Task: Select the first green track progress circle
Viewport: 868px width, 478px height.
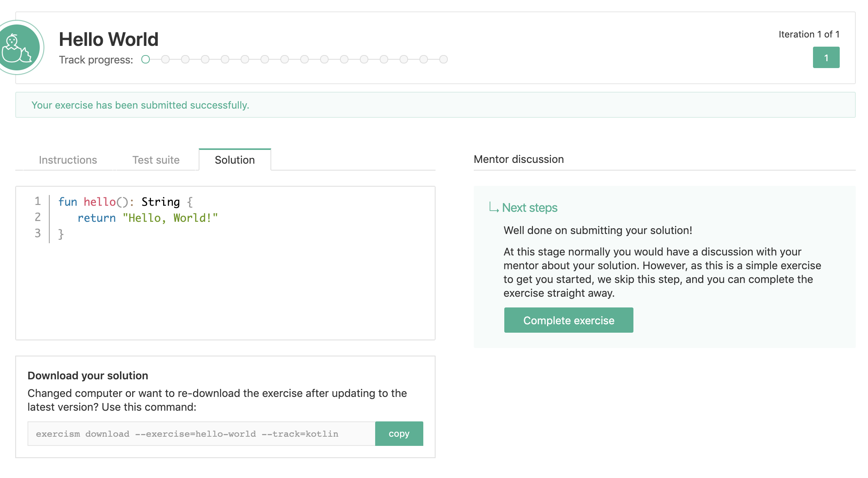Action: [146, 59]
